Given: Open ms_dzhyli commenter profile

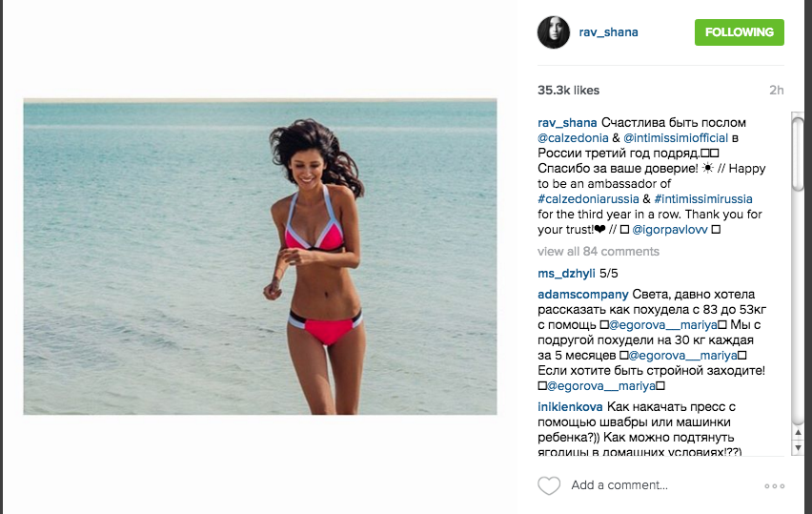Looking at the screenshot, I should [x=566, y=274].
